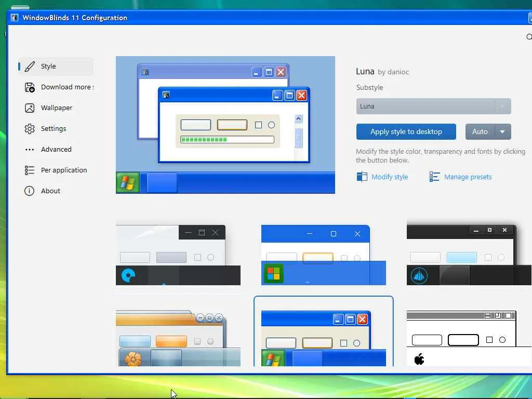Click the large Luna style preview

pos(225,125)
